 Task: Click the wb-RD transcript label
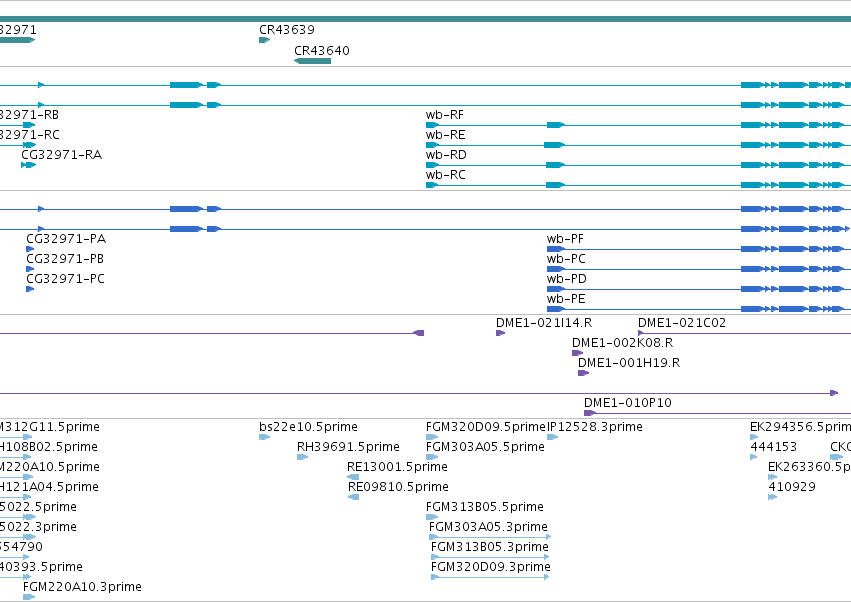(446, 155)
